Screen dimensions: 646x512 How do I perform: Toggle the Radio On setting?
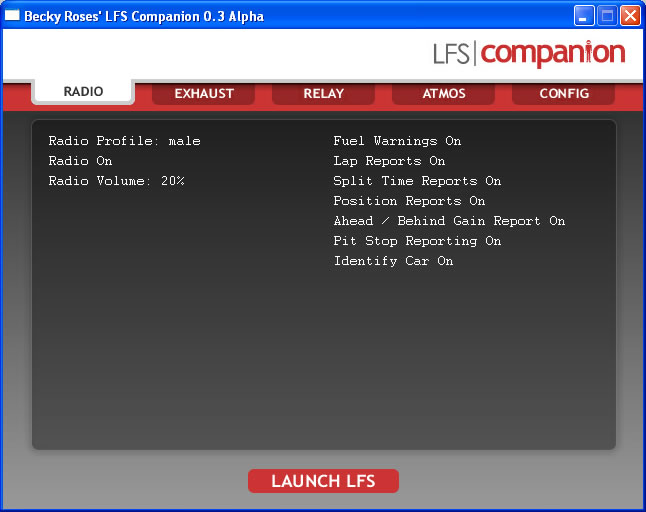coord(80,161)
